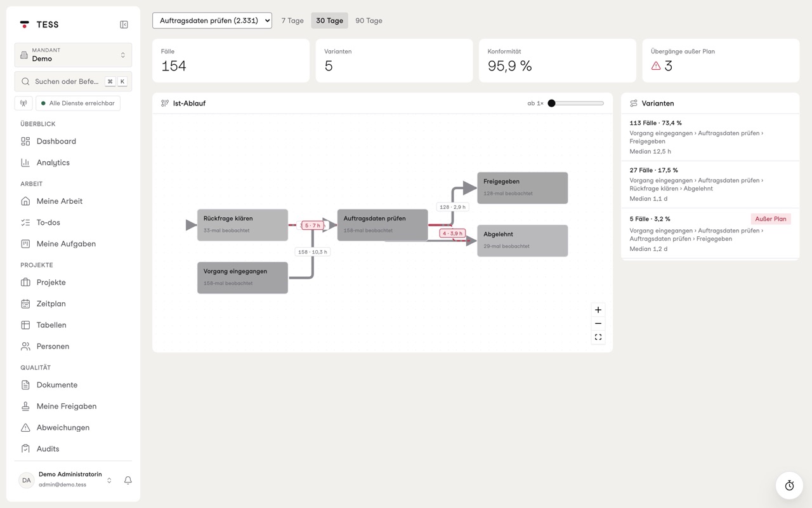
Task: Open the broadcast status icon button
Action: pyautogui.click(x=23, y=103)
